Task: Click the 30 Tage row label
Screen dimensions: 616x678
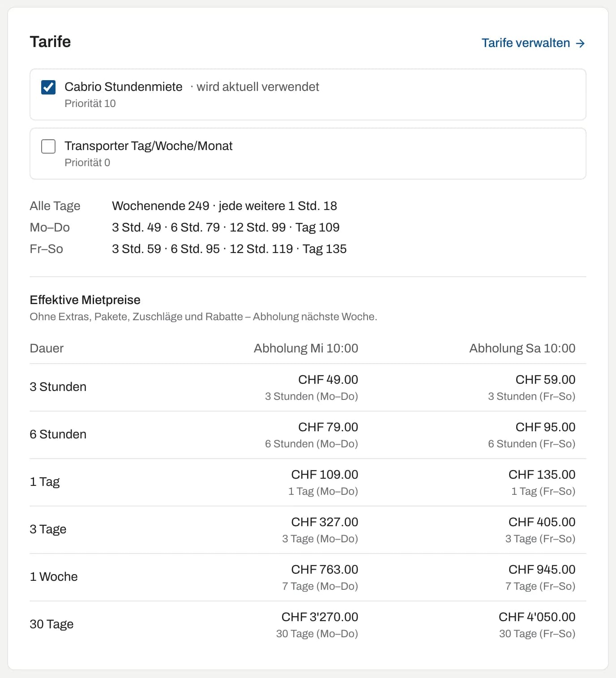Action: coord(51,624)
